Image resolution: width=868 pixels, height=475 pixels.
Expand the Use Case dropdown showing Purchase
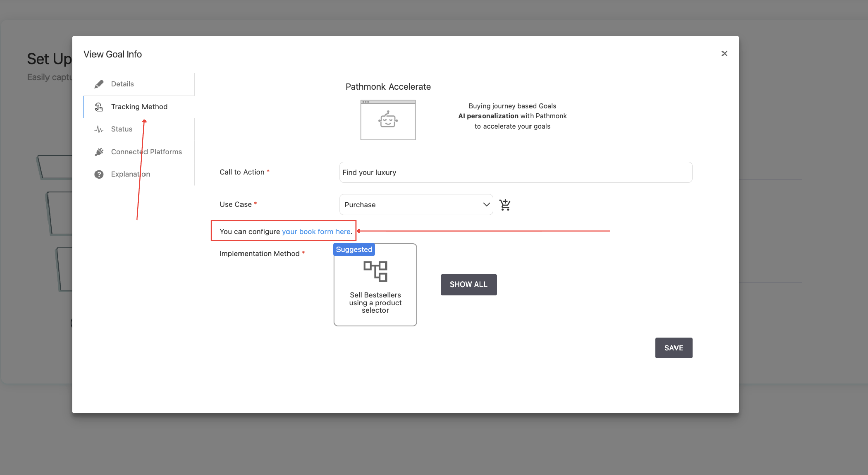pos(416,205)
